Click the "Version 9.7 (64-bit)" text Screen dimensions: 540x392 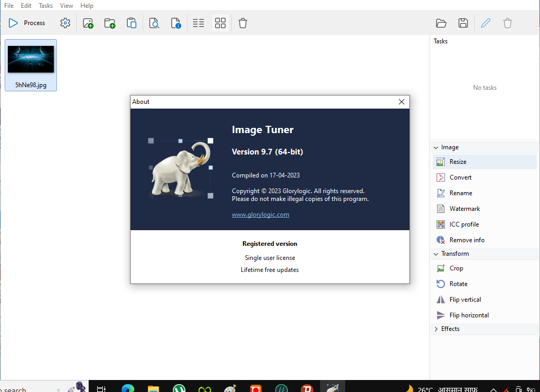(267, 152)
